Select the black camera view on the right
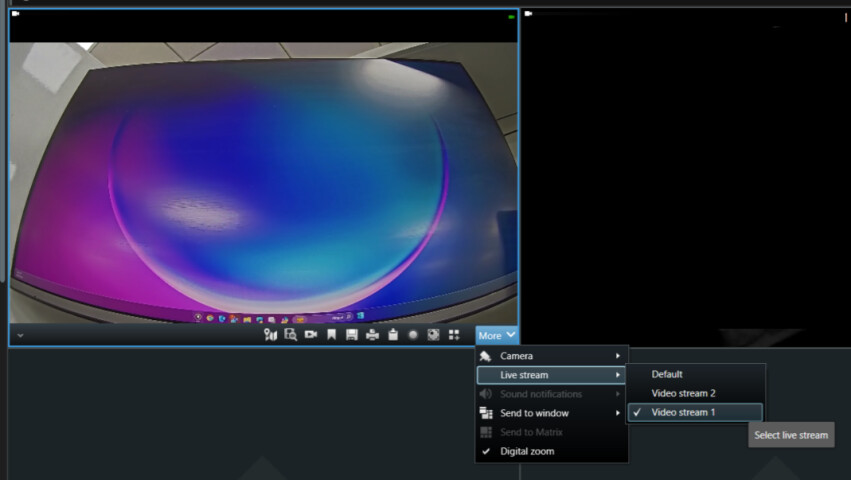Viewport: 851px width, 480px height. click(x=686, y=177)
